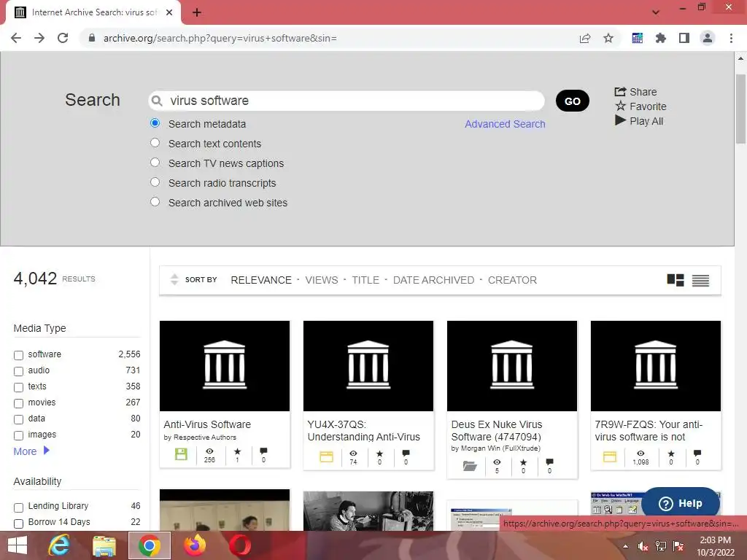Click the web icon on YU4X-37QS card

(326, 457)
